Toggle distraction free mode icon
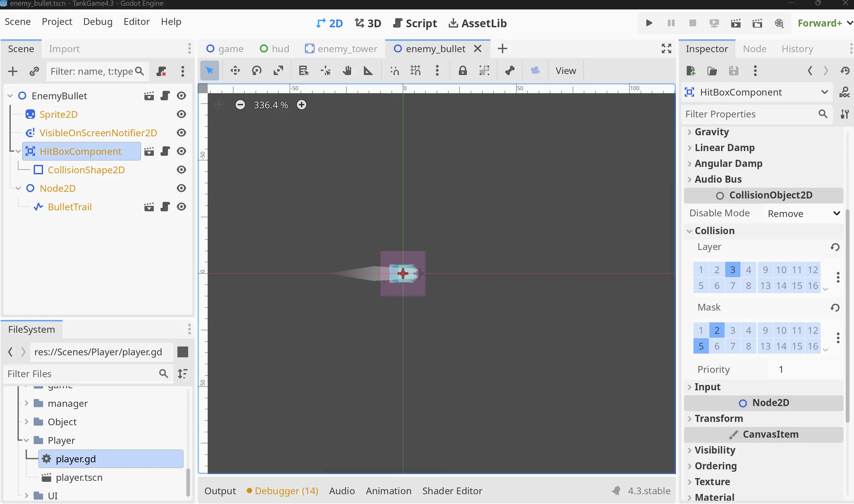The height and width of the screenshot is (504, 854). [x=666, y=48]
